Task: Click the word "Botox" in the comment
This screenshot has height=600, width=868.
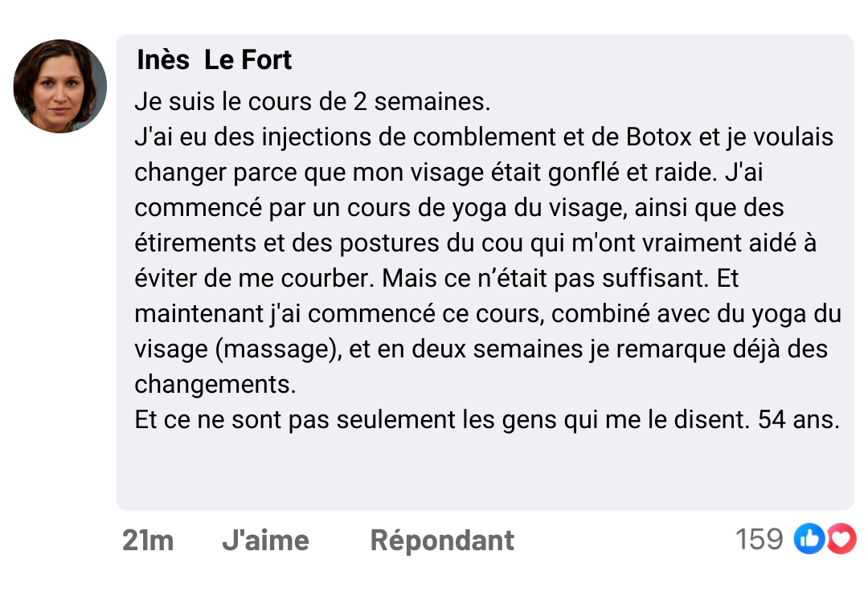Action: pos(658,137)
